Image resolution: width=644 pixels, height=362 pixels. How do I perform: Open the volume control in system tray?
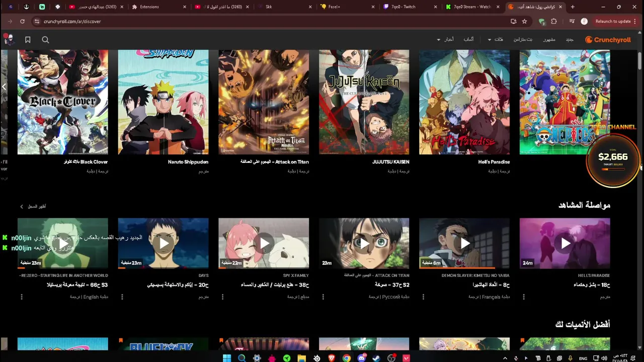604,358
